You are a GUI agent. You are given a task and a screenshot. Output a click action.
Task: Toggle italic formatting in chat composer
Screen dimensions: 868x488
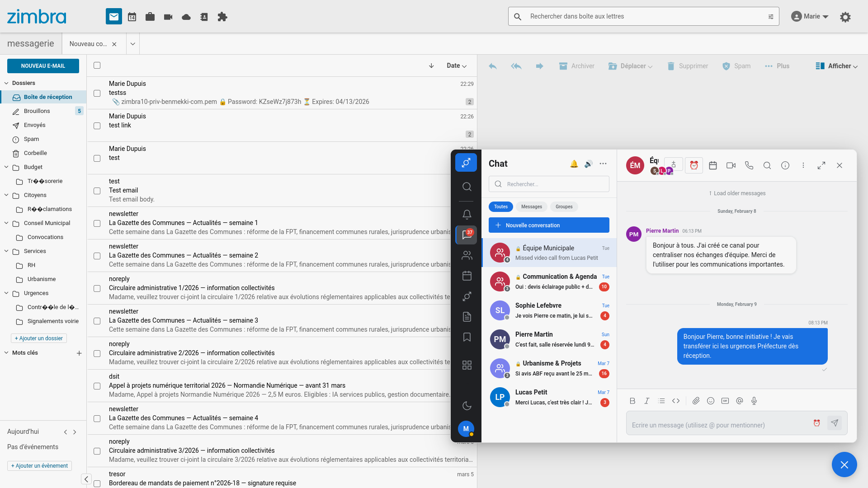point(646,401)
